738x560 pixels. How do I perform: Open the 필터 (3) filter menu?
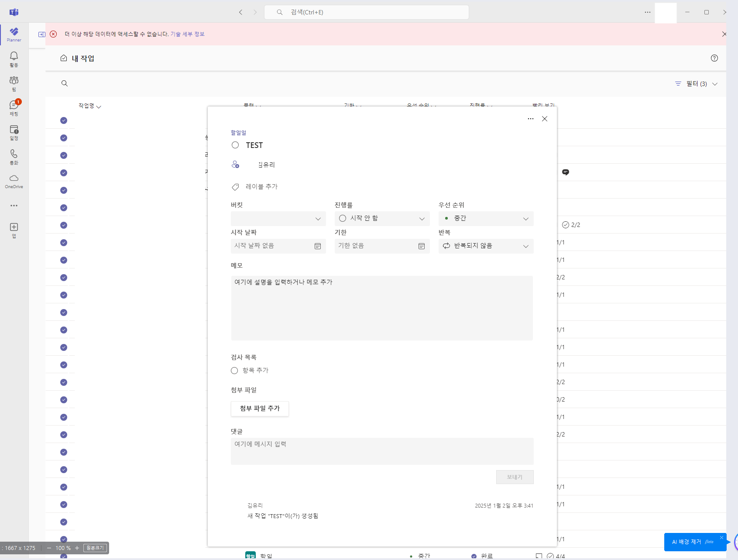click(696, 83)
